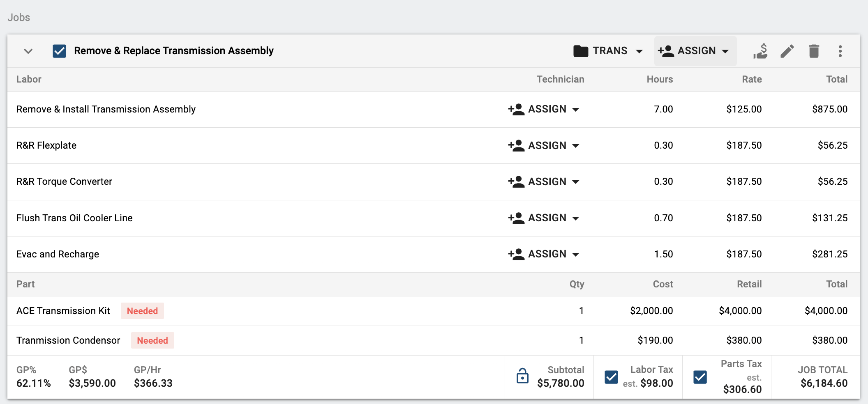
Task: Click the $125.00 labor rate
Action: pyautogui.click(x=744, y=109)
